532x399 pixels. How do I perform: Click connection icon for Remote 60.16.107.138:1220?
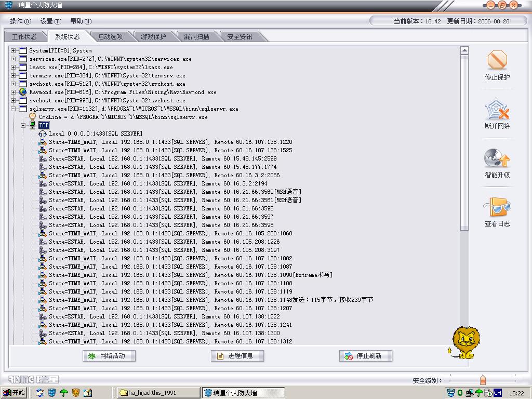tap(43, 142)
